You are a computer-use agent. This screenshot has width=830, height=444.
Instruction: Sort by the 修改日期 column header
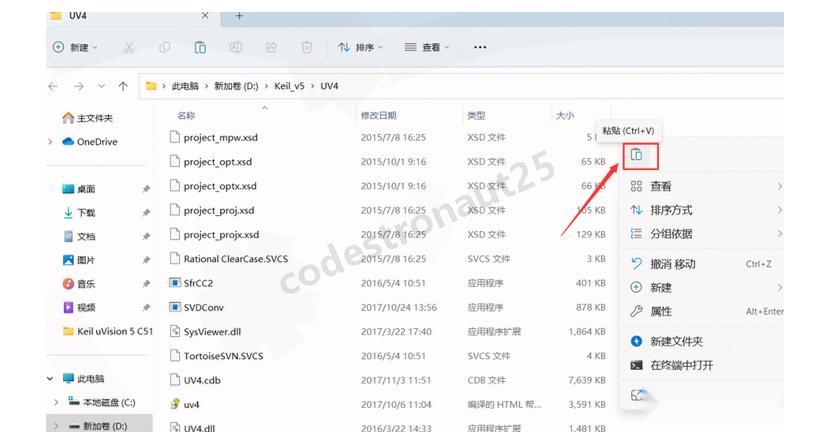[x=379, y=116]
